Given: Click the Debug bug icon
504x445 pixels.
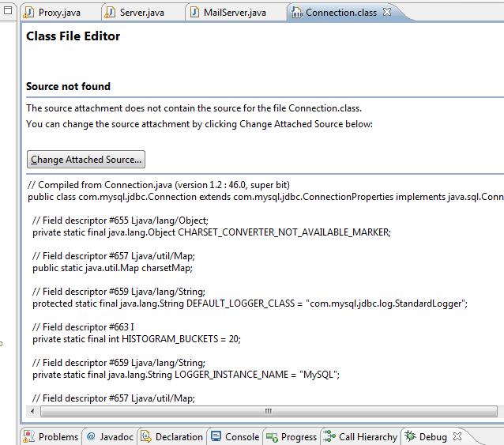Looking at the screenshot, I should [x=410, y=436].
